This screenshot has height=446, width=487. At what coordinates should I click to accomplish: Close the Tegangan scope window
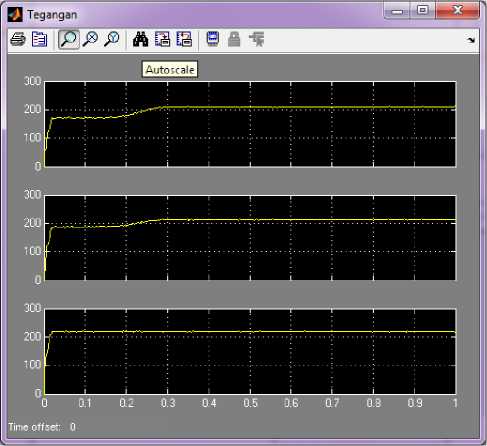coord(458,10)
